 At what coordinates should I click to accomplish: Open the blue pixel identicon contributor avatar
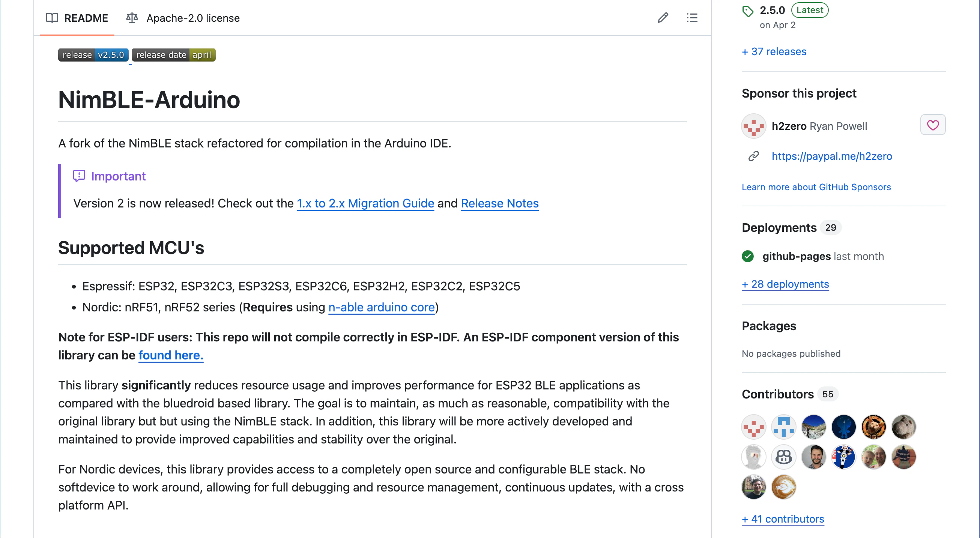(x=783, y=427)
